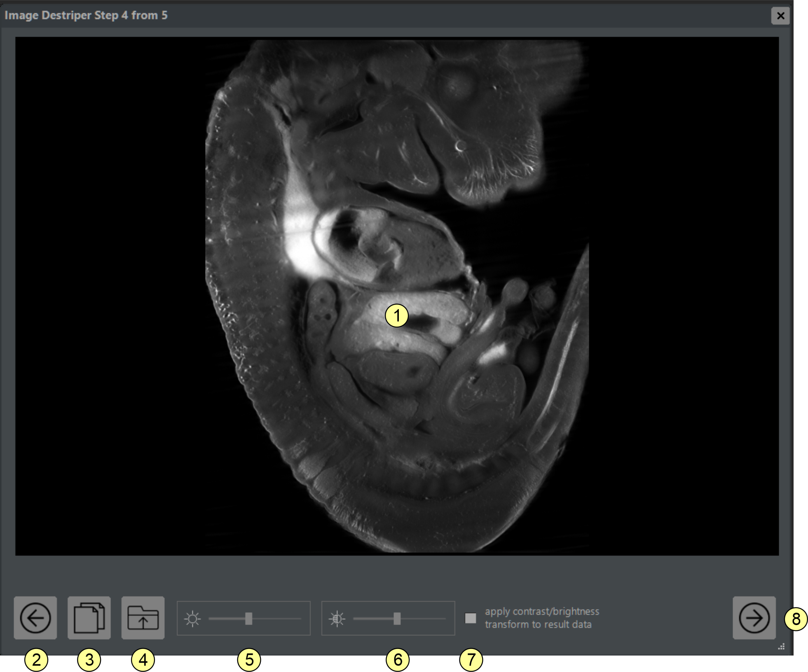Click the contrast half-sun icon
This screenshot has width=808, height=672.
pos(337,618)
